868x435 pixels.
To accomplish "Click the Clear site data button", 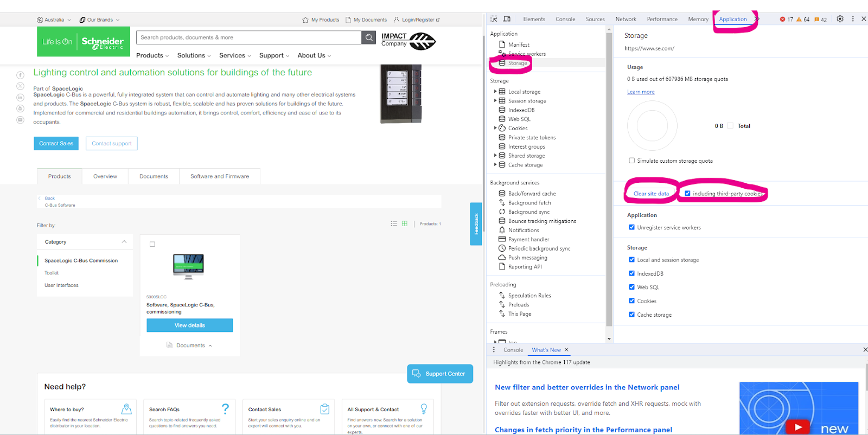I will [x=651, y=194].
